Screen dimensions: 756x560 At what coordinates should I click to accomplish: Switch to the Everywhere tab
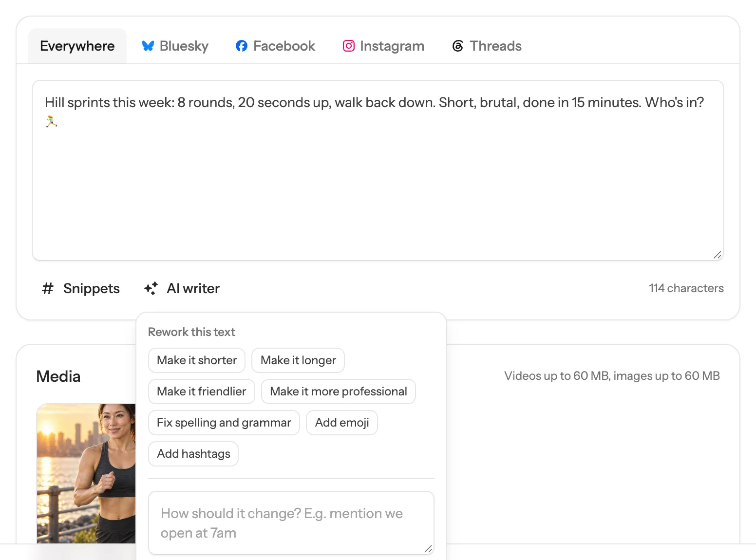pos(77,46)
